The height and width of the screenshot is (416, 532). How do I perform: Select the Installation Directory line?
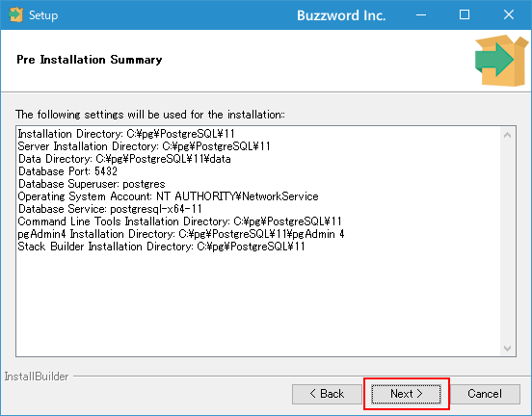tap(126, 134)
